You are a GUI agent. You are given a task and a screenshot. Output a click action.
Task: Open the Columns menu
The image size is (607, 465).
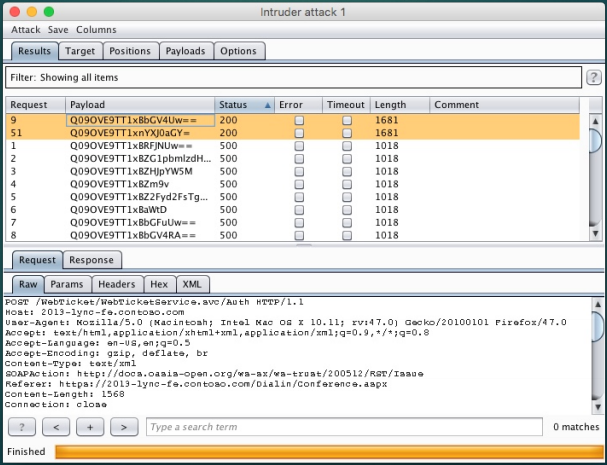pyautogui.click(x=96, y=30)
